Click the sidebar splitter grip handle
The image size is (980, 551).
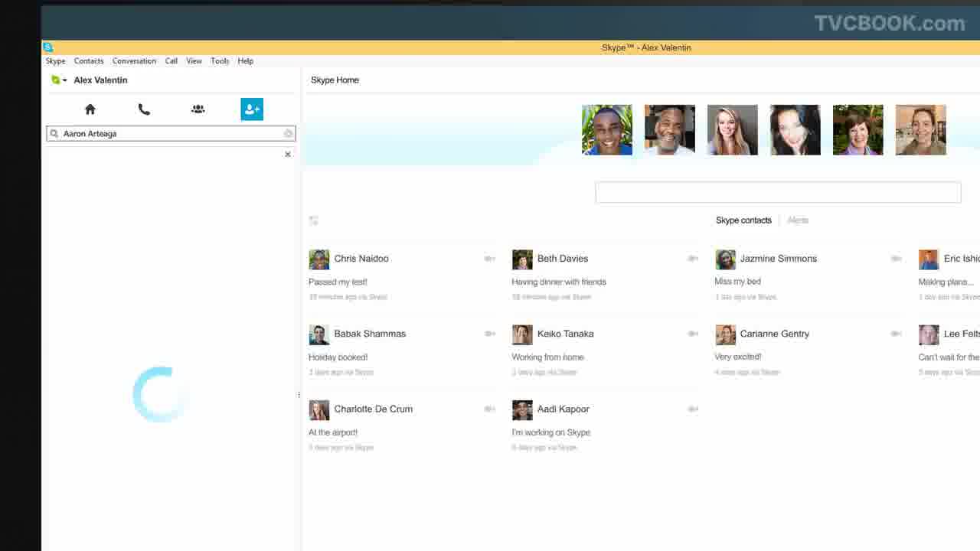[x=299, y=395]
